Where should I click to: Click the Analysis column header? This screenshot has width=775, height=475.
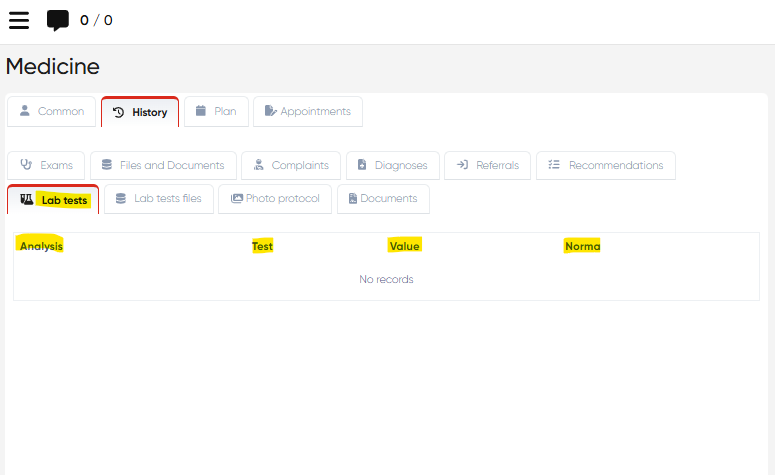pos(41,246)
